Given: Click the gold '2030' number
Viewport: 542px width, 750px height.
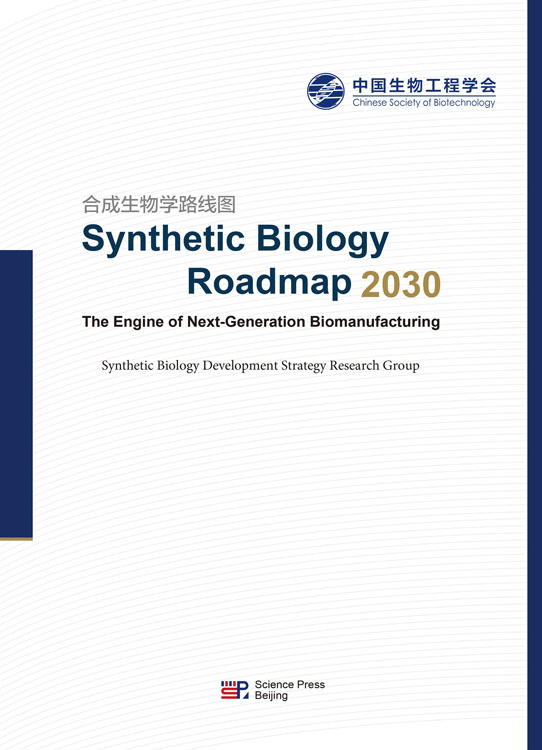Looking at the screenshot, I should [400, 284].
